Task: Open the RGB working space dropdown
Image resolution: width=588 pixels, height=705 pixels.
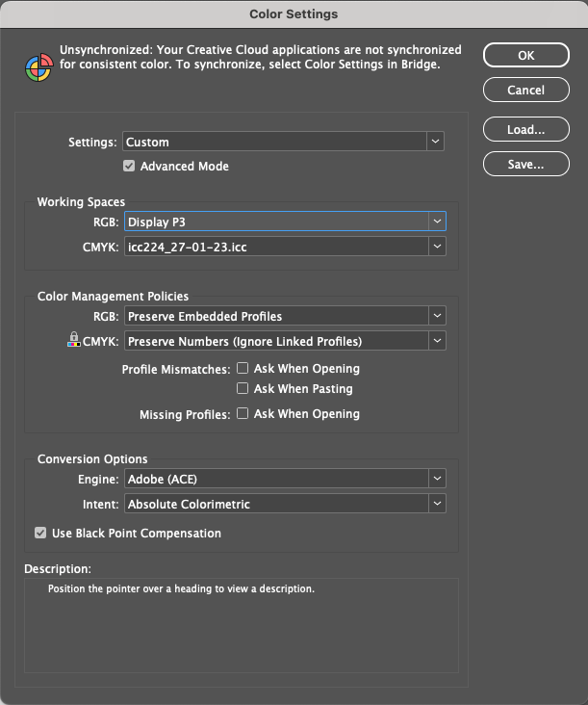Action: (x=285, y=222)
